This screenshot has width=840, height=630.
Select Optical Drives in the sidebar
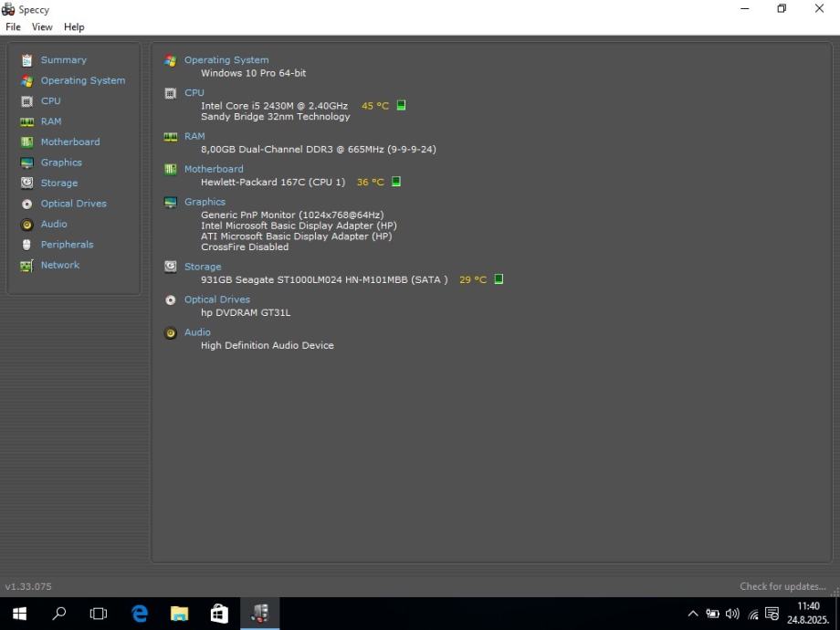(73, 204)
